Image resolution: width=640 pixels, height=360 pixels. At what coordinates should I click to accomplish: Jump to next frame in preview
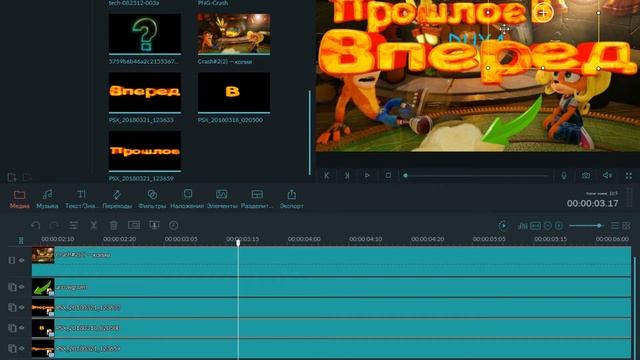pos(347,176)
